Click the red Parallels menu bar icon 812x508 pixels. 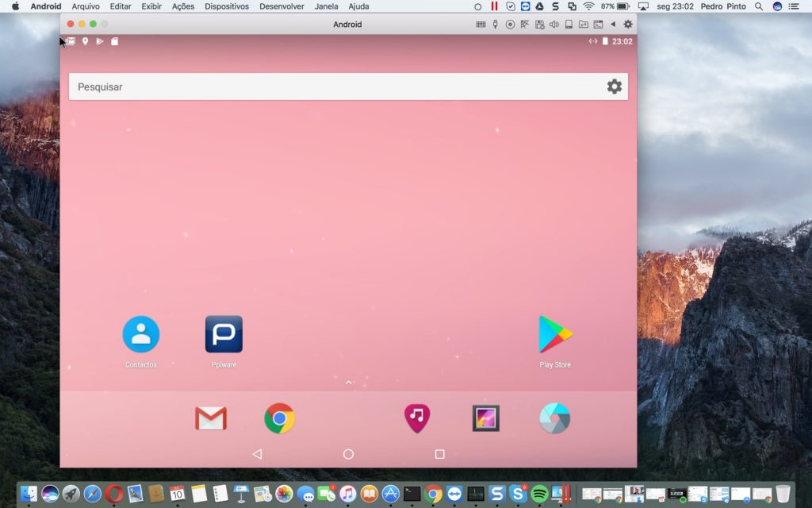pyautogui.click(x=495, y=6)
